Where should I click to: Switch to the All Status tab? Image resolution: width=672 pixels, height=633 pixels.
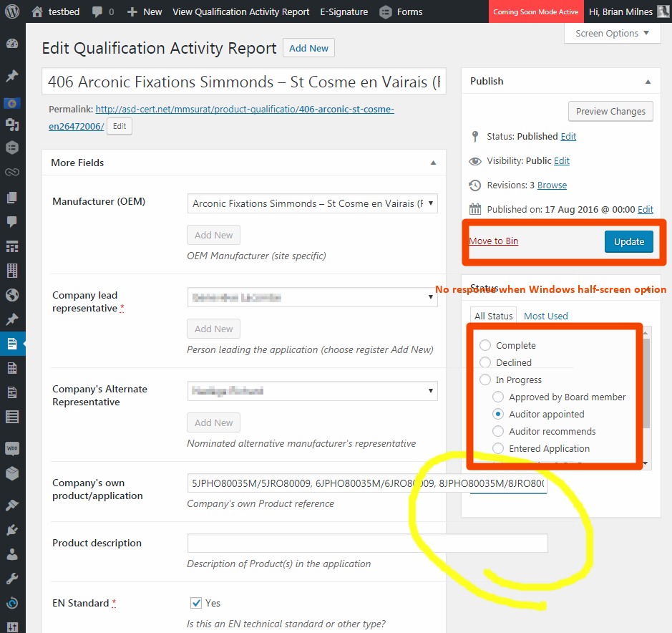click(x=493, y=316)
